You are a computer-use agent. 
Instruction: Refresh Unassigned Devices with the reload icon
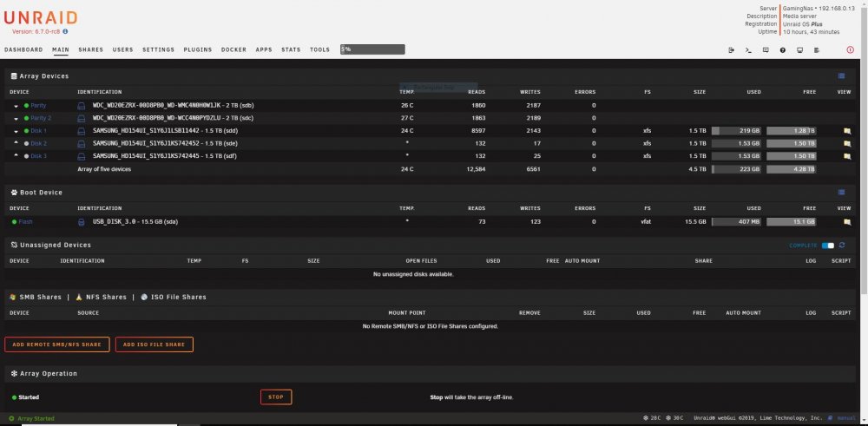tap(842, 245)
